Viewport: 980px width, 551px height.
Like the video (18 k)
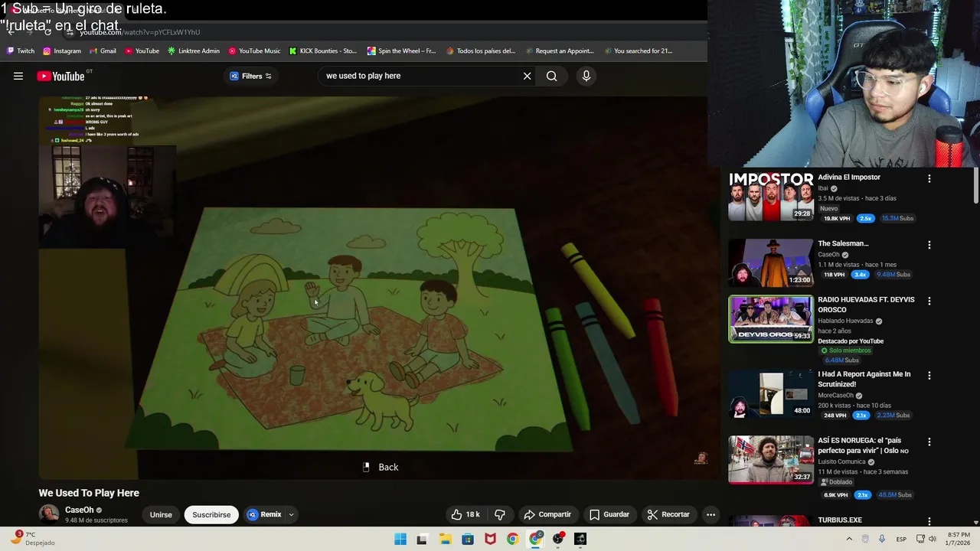[465, 514]
